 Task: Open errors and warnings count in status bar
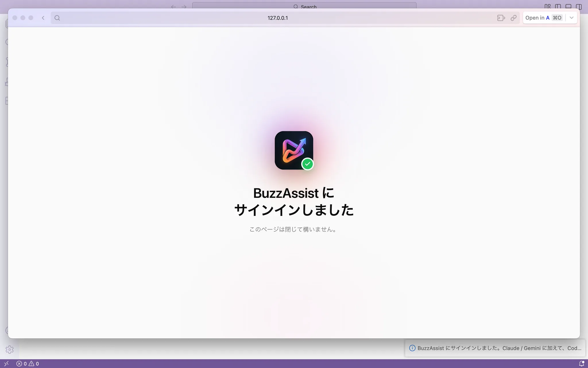point(28,364)
